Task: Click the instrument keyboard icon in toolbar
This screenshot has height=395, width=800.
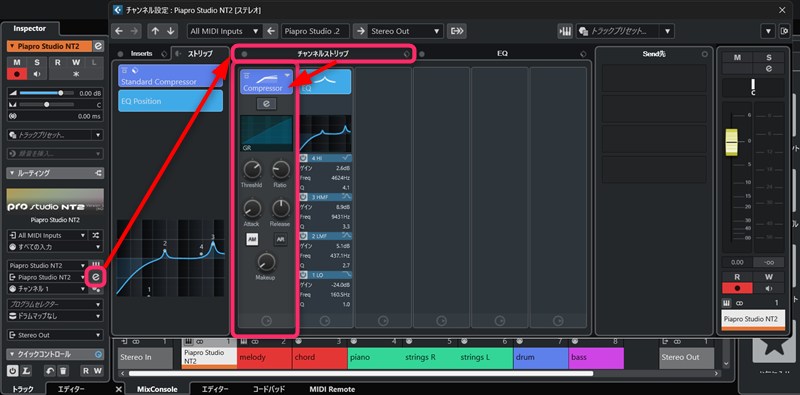Action: click(565, 31)
